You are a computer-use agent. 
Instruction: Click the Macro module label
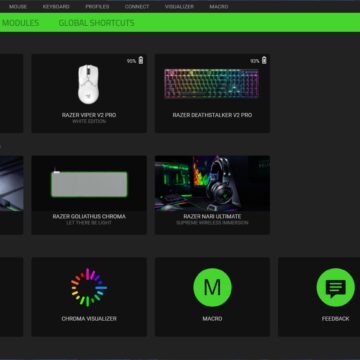(x=212, y=319)
